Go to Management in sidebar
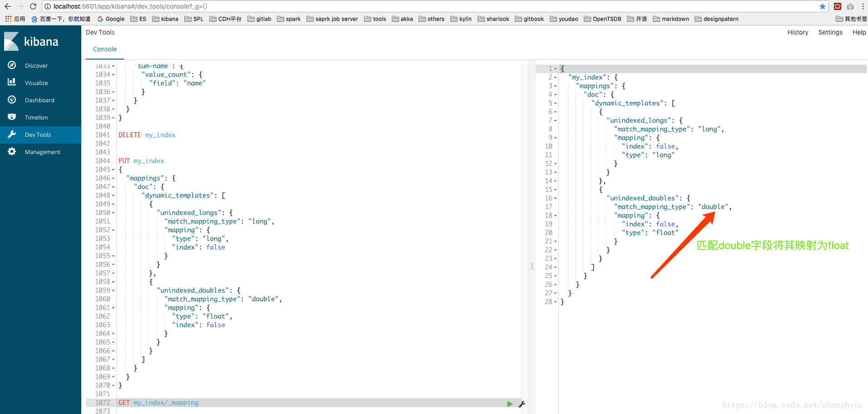Image resolution: width=868 pixels, height=414 pixels. coord(42,152)
